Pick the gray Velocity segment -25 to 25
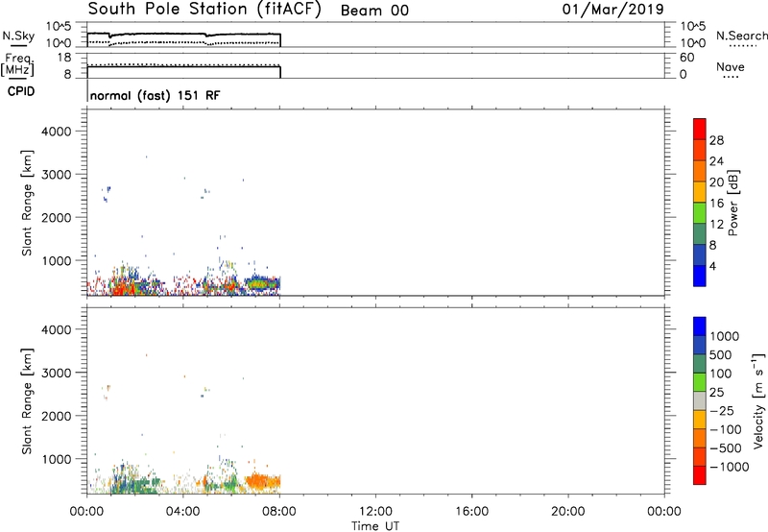This screenshot has height=532, width=768. coord(700,400)
